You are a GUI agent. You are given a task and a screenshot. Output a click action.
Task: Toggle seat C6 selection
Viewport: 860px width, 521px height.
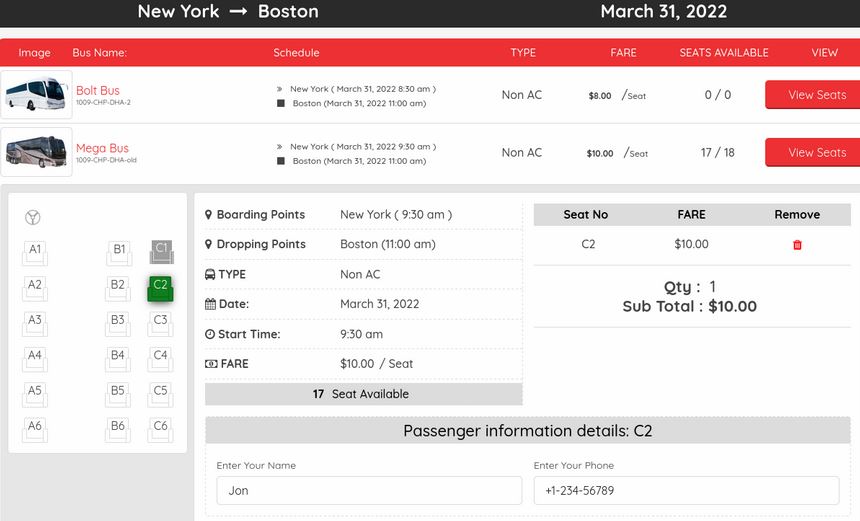click(160, 430)
